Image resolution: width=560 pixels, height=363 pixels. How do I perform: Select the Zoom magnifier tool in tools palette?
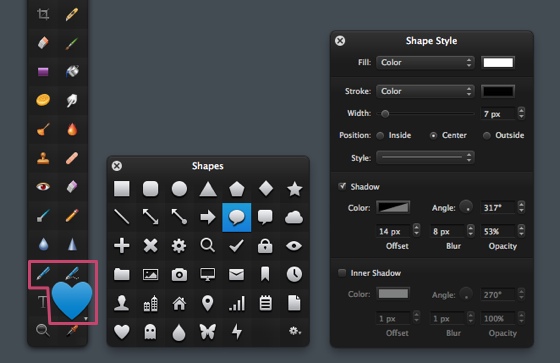[43, 330]
